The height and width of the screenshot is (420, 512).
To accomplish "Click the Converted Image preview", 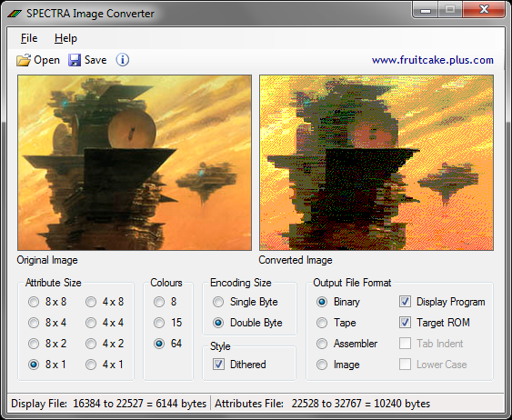I will 376,163.
